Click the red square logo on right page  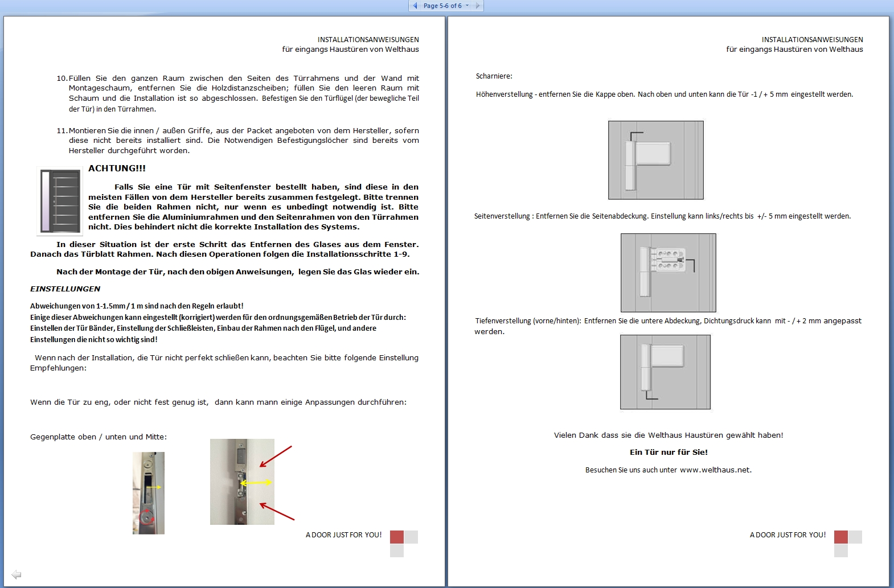[x=841, y=537]
